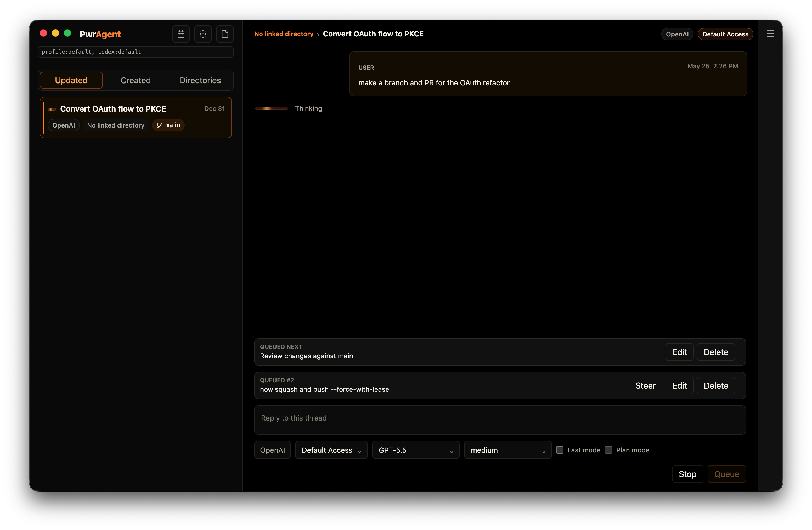Open the calendar schedule icon
This screenshot has width=812, height=530.
click(x=181, y=34)
